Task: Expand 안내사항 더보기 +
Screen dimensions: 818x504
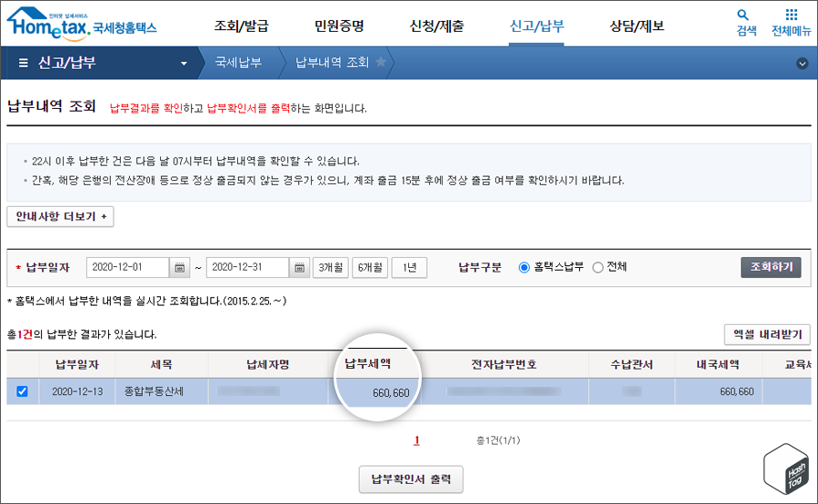Action: pos(61,216)
